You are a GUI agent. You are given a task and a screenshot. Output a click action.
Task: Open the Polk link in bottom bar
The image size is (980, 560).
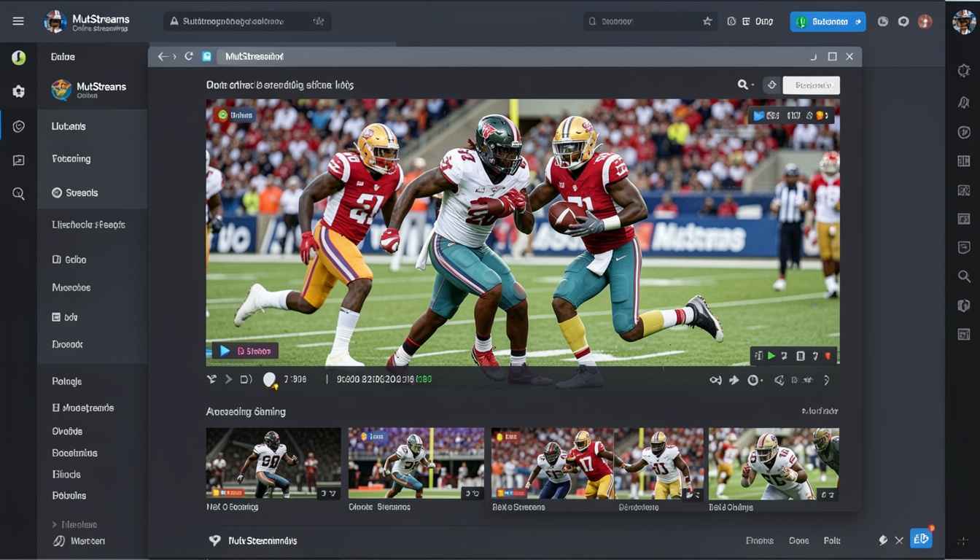832,541
